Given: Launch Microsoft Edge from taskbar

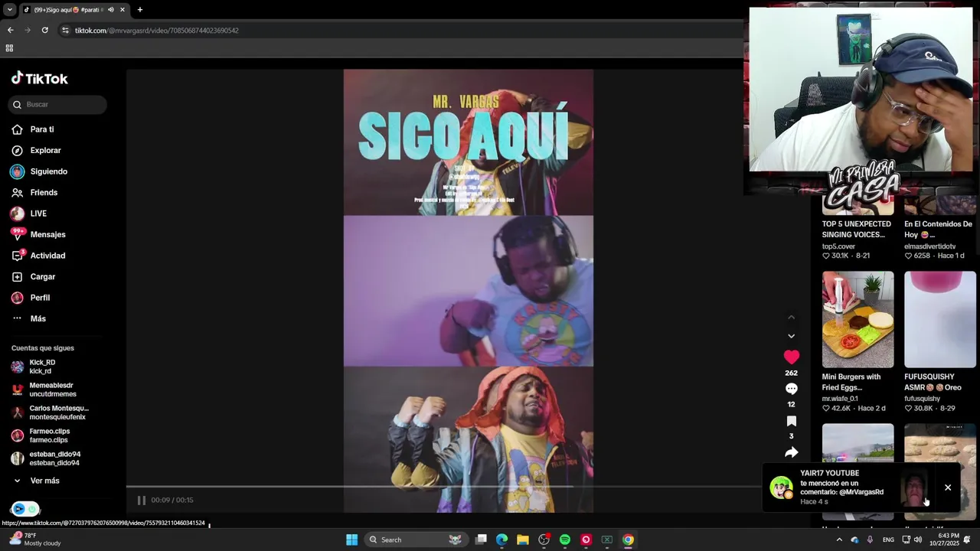Looking at the screenshot, I should [x=501, y=540].
